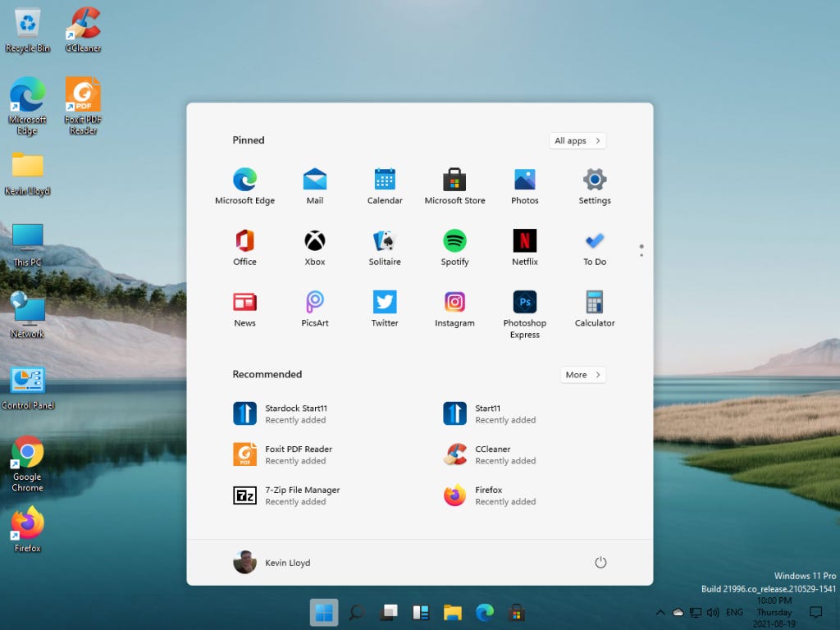This screenshot has width=840, height=630.
Task: Click the power button in Start menu
Action: coord(600,563)
